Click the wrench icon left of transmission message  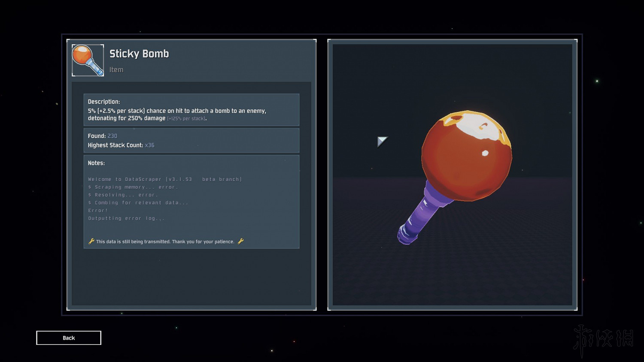point(91,241)
